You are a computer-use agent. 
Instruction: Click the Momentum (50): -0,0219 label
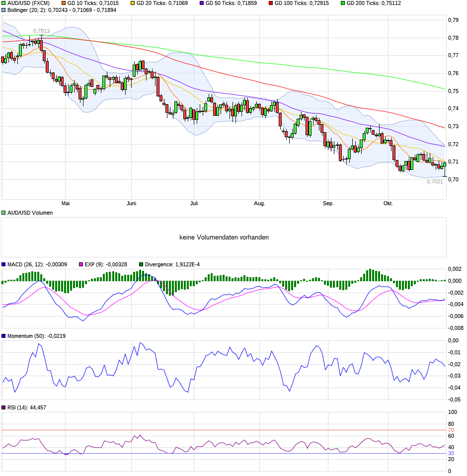(x=36, y=336)
